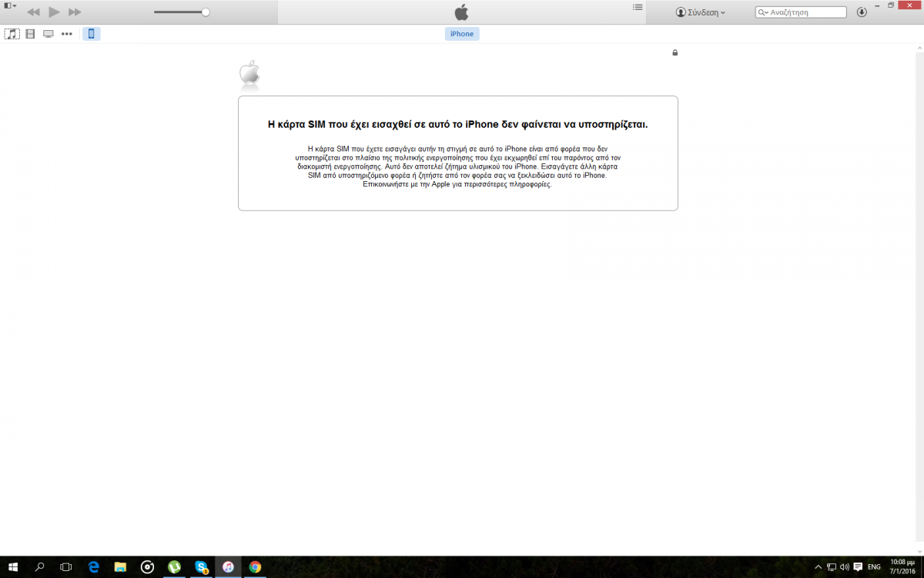Expand the Σύνδεση account dropdown

[701, 12]
